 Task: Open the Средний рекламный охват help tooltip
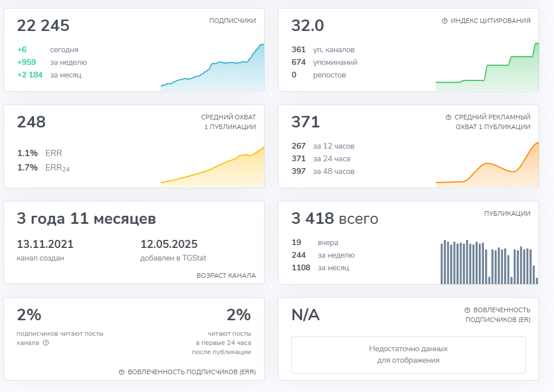pos(449,116)
